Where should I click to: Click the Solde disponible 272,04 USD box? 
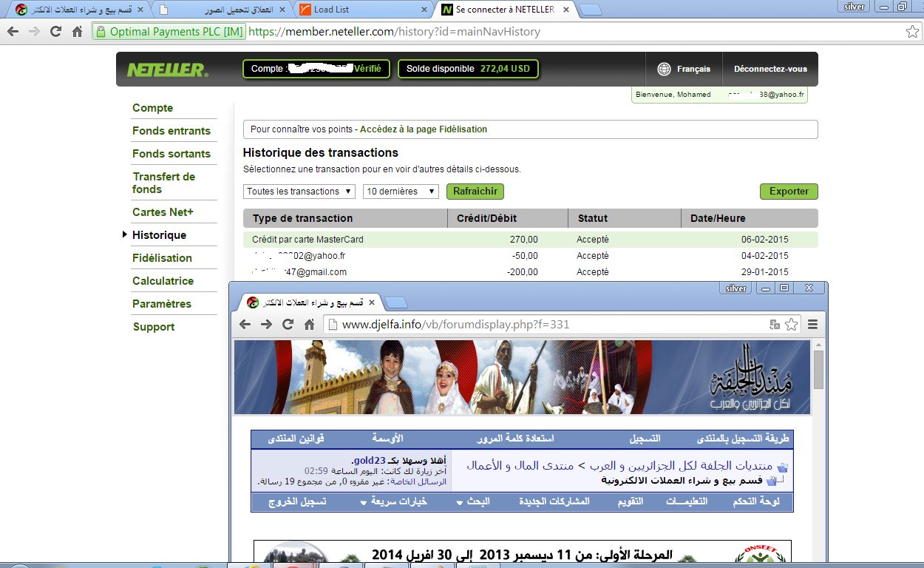469,69
